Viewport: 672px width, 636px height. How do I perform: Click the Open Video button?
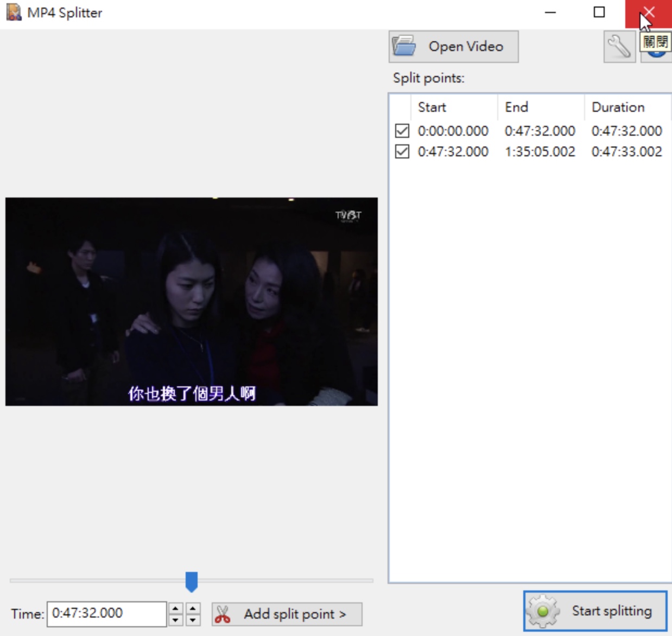tap(454, 47)
